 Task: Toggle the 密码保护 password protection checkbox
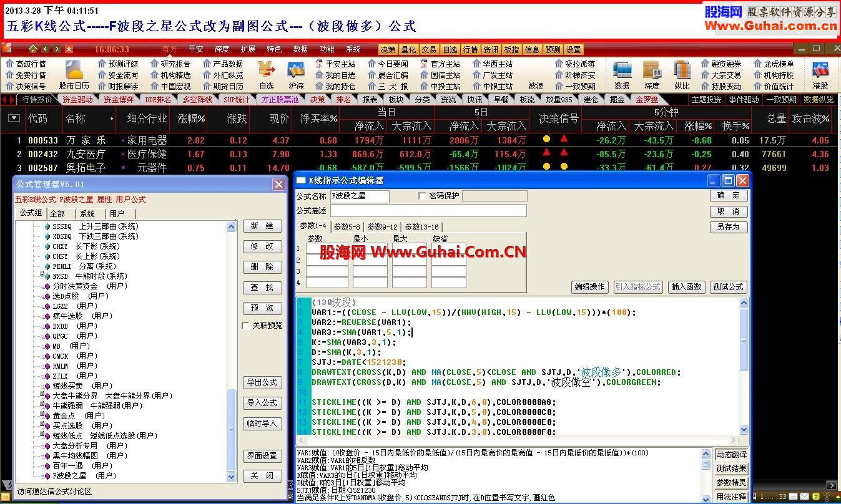coord(422,196)
